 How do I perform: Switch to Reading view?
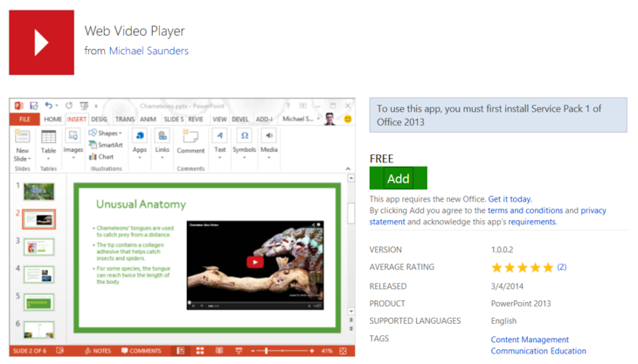(x=219, y=351)
